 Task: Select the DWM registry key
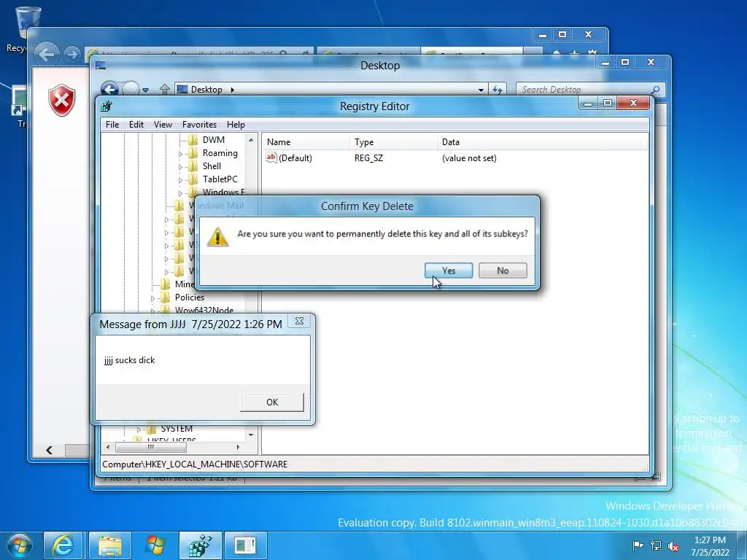(214, 139)
